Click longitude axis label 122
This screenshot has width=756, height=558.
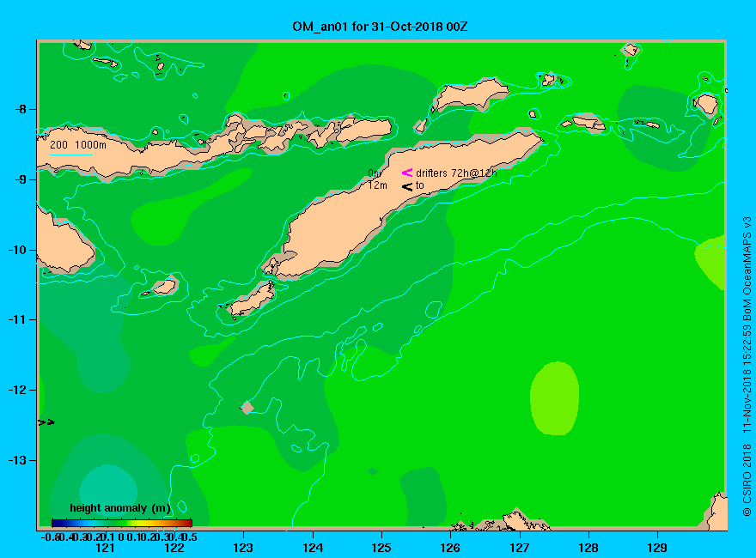click(x=174, y=548)
